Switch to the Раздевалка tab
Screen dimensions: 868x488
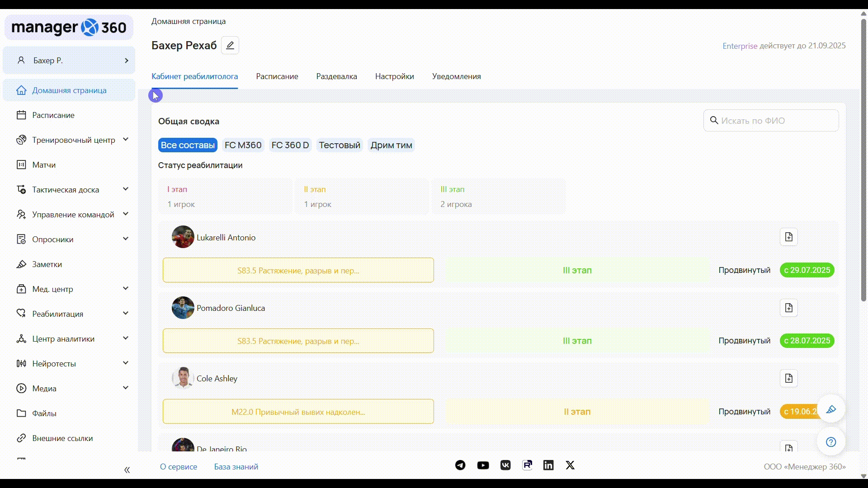click(x=336, y=76)
